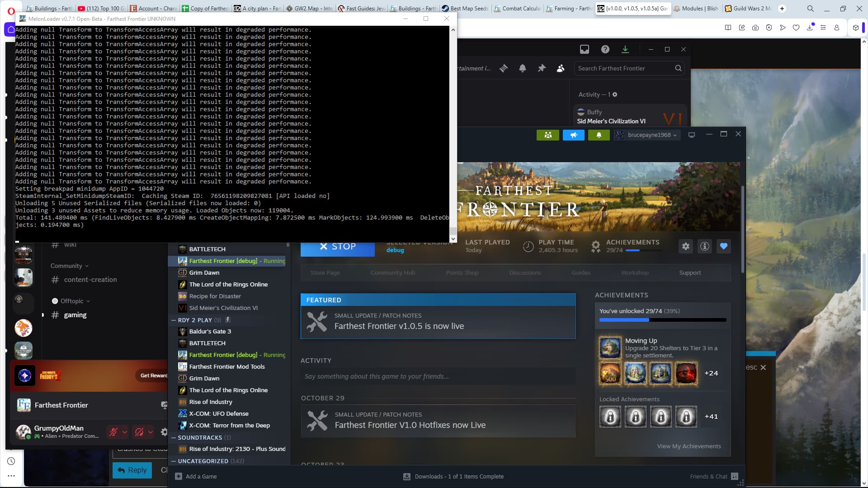Open Discord notification settings bell
Image resolution: width=868 pixels, height=488 pixels.
523,68
